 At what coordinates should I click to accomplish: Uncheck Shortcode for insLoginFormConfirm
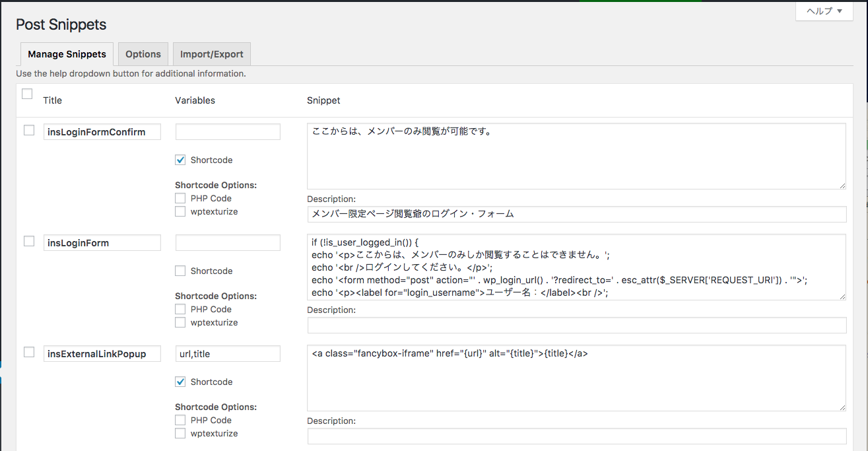(180, 160)
